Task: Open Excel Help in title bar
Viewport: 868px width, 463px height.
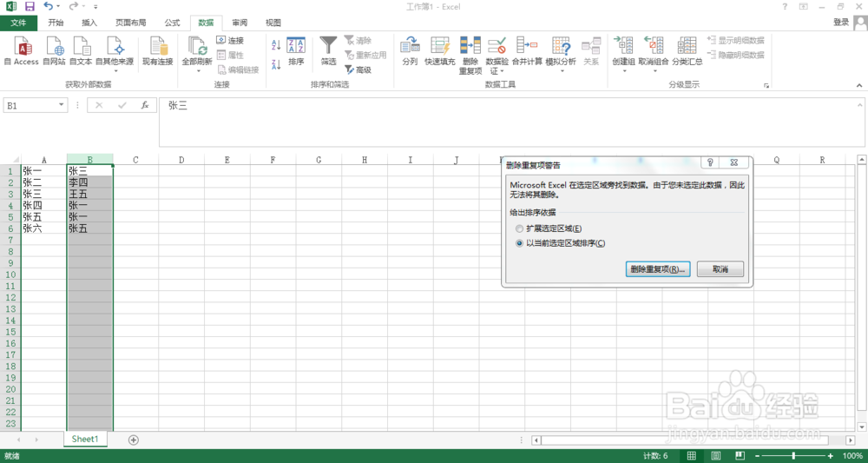Action: click(785, 7)
